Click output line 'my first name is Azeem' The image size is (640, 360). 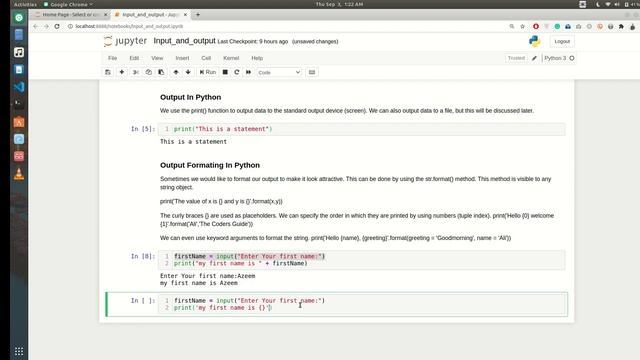pyautogui.click(x=199, y=283)
